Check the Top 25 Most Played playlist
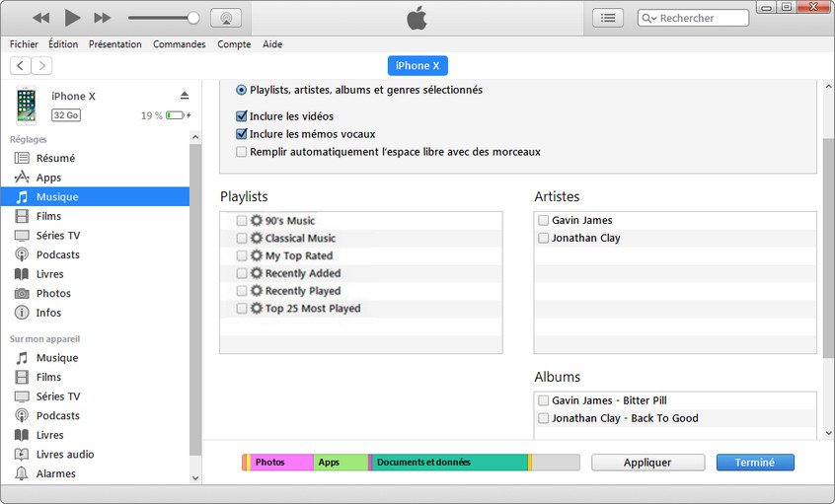The width and height of the screenshot is (835, 504). [242, 308]
